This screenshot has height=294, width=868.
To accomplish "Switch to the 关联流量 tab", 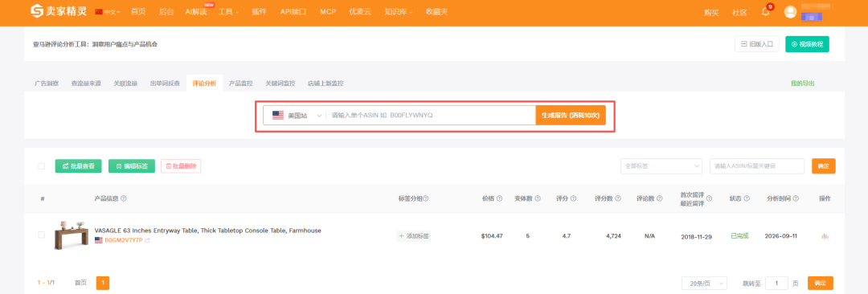I will tap(125, 83).
